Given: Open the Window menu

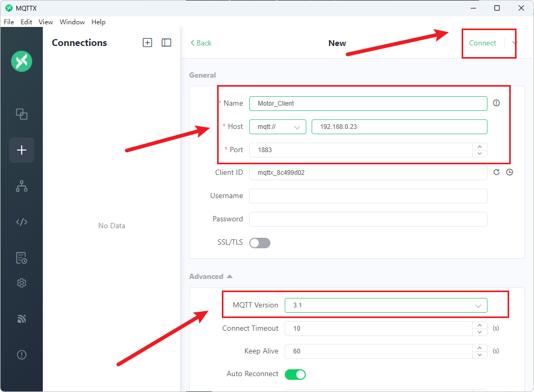Looking at the screenshot, I should [72, 22].
